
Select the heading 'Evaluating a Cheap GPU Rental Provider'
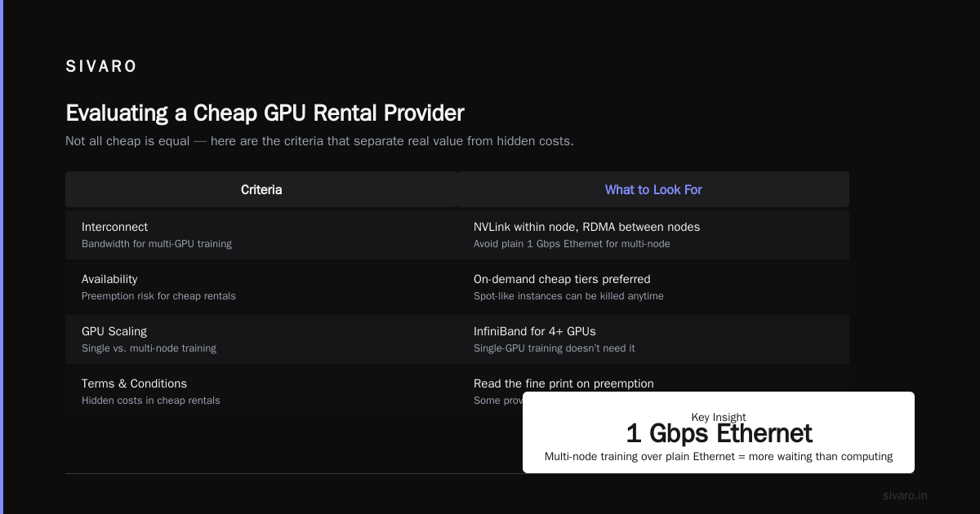[265, 113]
